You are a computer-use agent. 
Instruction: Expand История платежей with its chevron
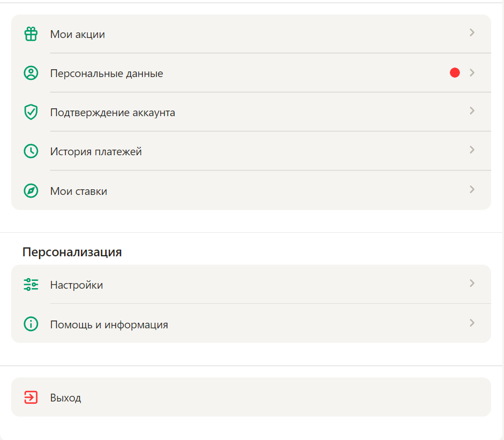point(472,150)
